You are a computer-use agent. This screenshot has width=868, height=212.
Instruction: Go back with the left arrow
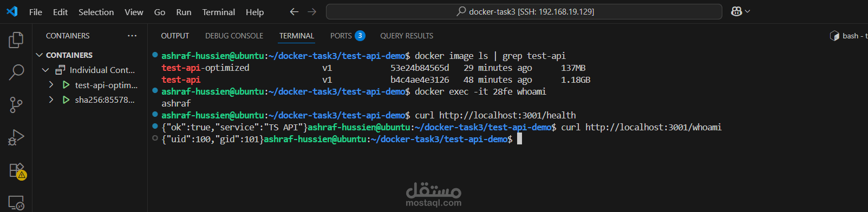294,11
